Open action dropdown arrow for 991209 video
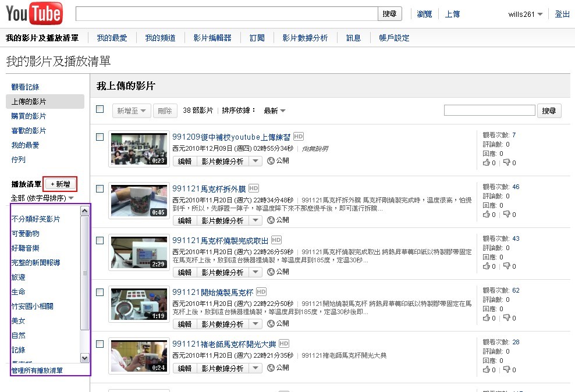The height and width of the screenshot is (392, 575). coord(255,161)
